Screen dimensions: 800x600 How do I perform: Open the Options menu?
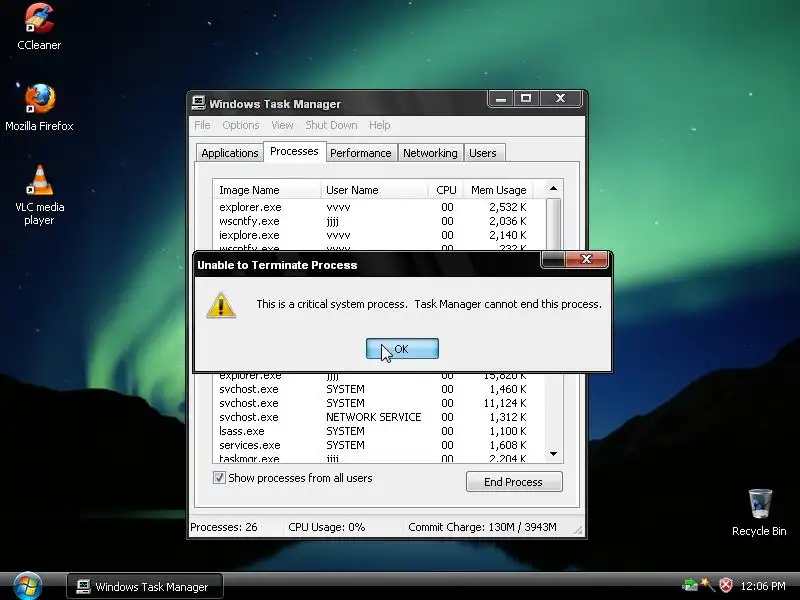tap(240, 125)
